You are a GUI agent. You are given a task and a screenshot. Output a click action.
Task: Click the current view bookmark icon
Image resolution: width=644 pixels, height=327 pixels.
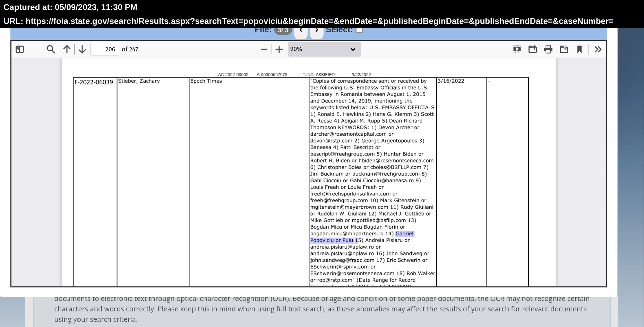pyautogui.click(x=579, y=49)
